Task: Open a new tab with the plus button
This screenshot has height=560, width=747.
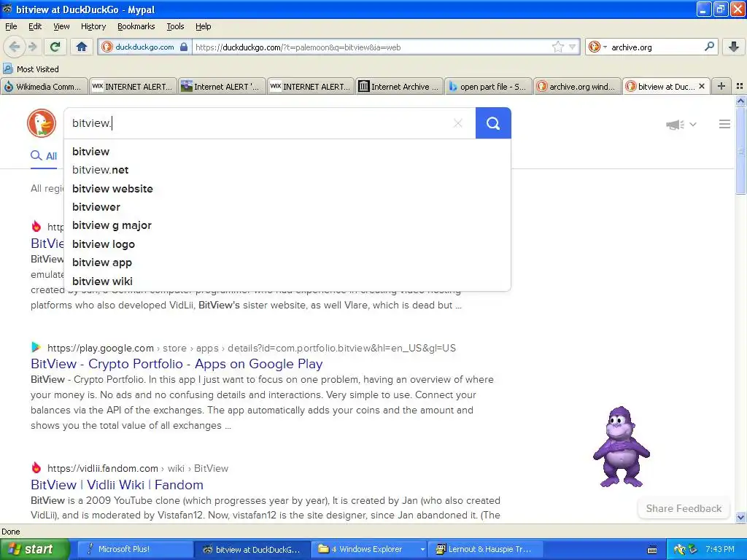Action: point(721,86)
